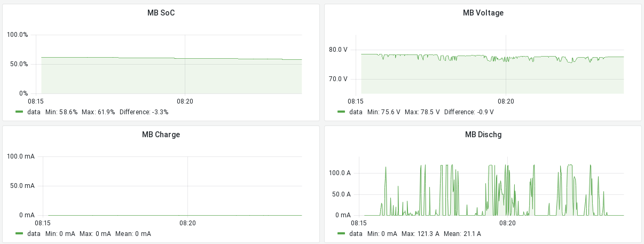This screenshot has width=644, height=244.
Task: Expand the MB Charge panel title menu
Action: [161, 135]
